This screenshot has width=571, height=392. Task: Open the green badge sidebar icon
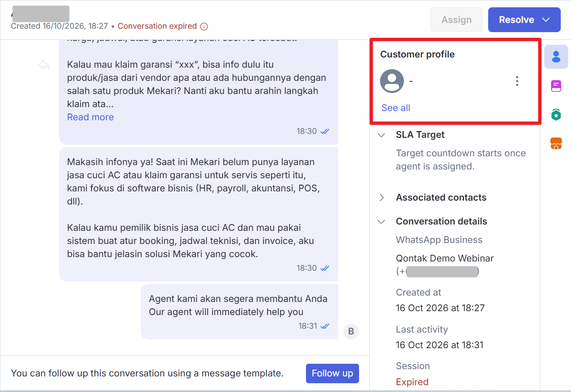pos(556,114)
